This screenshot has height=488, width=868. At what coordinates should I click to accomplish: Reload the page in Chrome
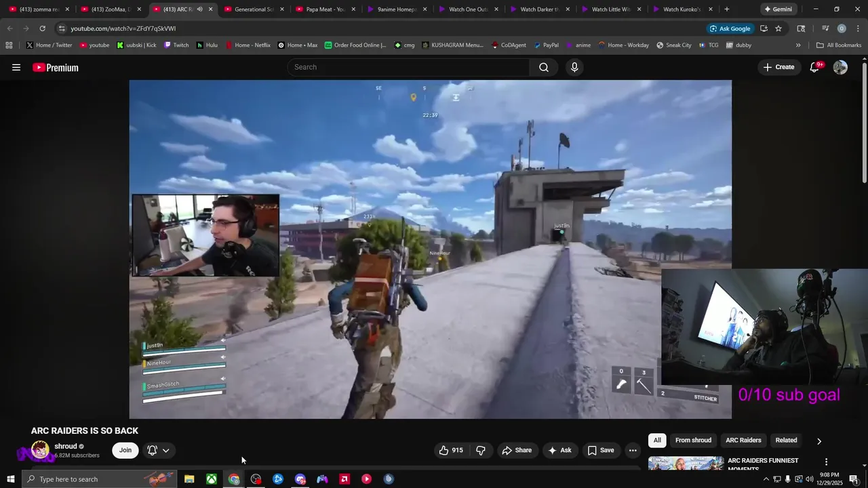tap(42, 28)
